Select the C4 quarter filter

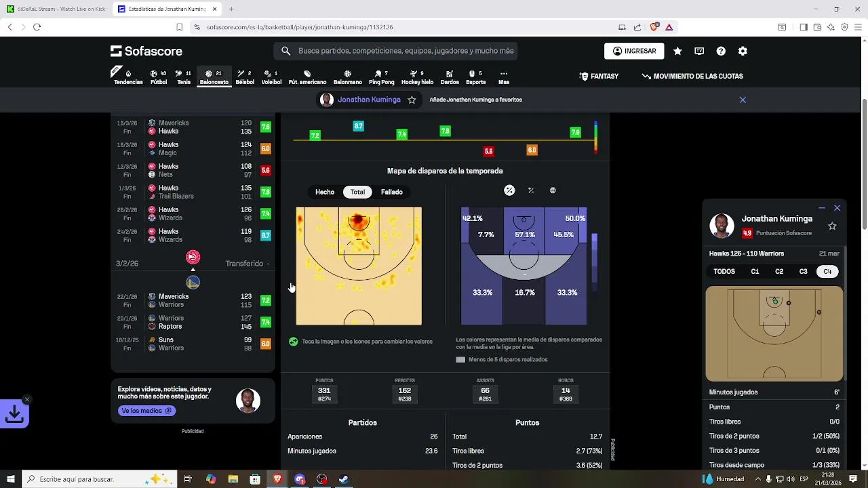tap(827, 271)
